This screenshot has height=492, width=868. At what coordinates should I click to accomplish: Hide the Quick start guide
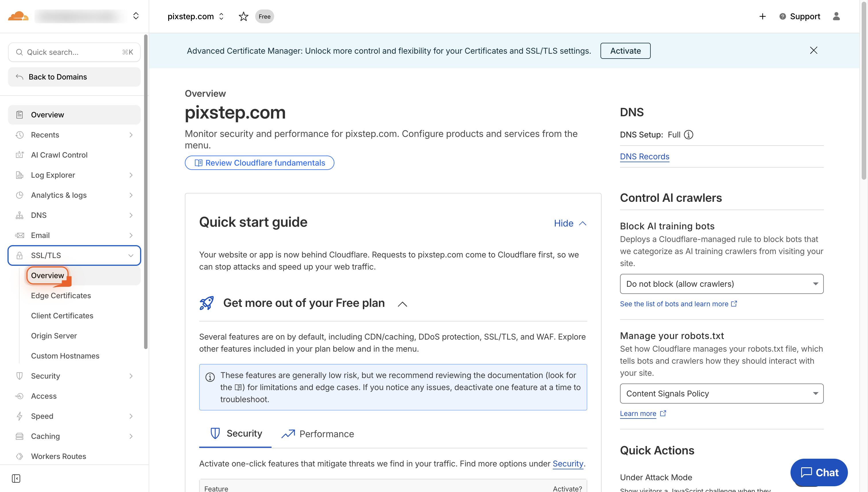(570, 223)
